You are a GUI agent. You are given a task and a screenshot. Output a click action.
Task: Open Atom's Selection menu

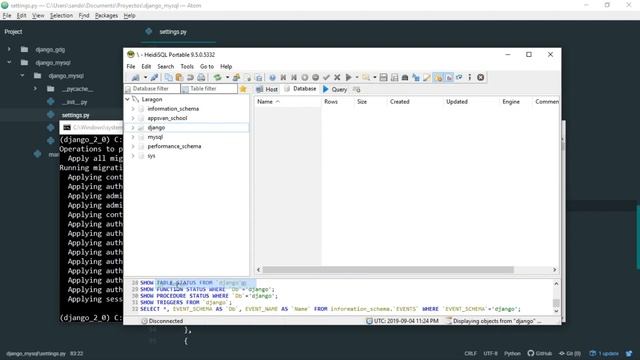pyautogui.click(x=61, y=16)
